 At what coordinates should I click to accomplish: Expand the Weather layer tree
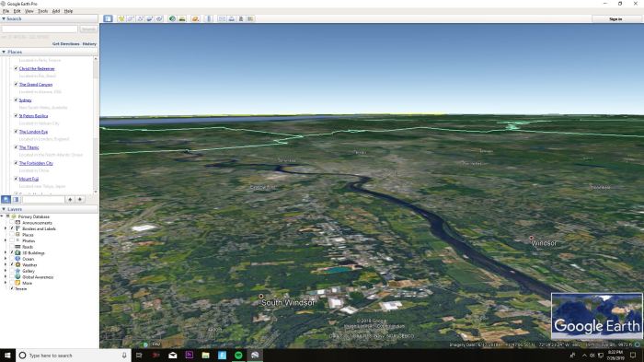pyautogui.click(x=6, y=265)
